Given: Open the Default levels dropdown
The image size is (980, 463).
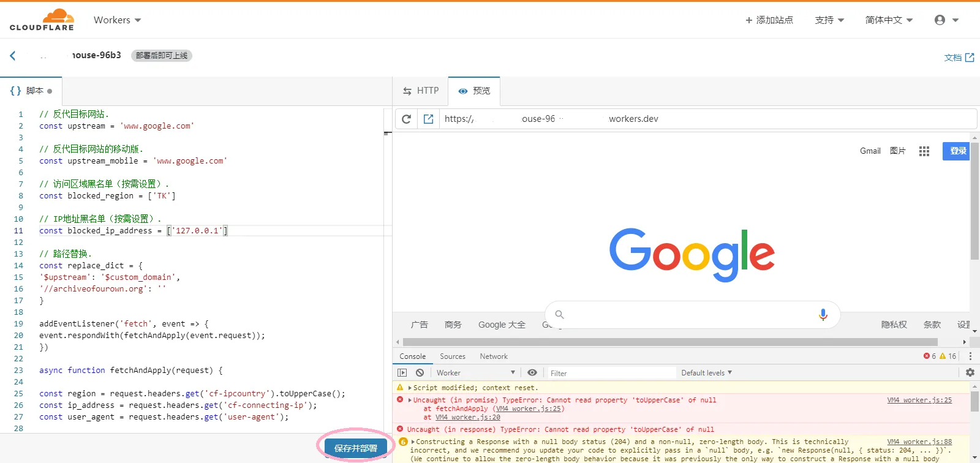Looking at the screenshot, I should point(706,372).
